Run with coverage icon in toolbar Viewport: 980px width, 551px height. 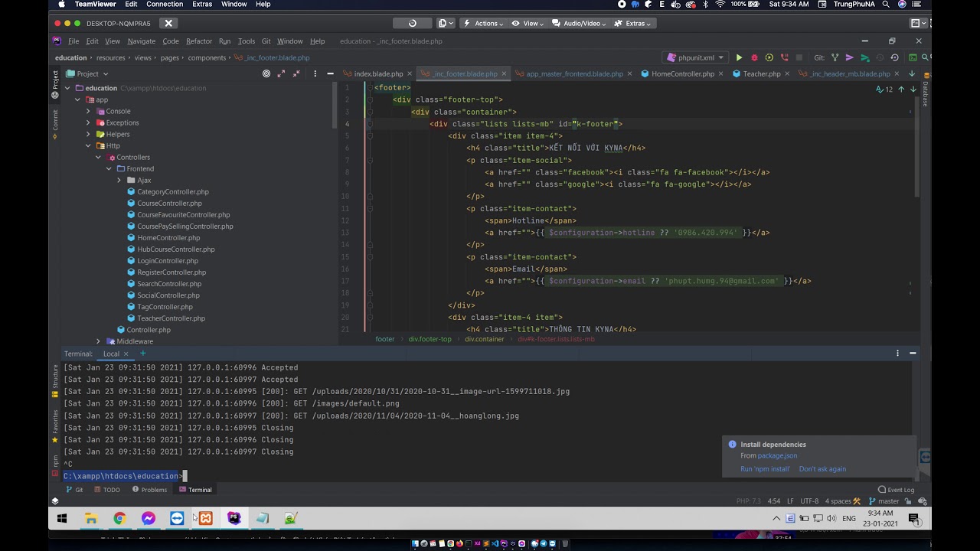click(769, 57)
